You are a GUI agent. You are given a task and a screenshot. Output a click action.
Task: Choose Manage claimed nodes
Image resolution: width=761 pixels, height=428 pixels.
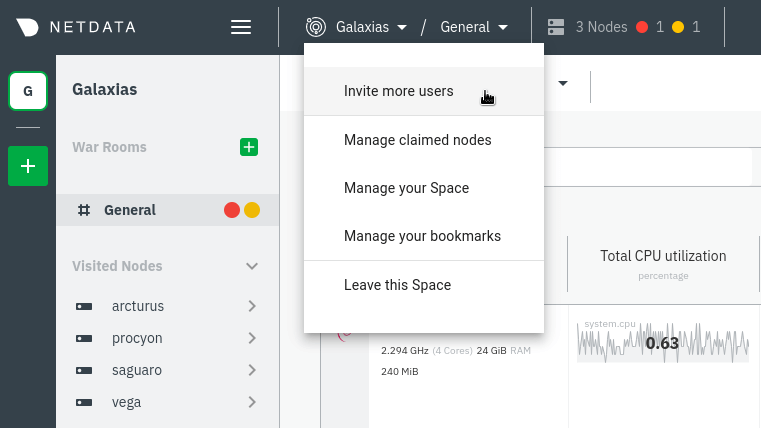click(x=417, y=140)
